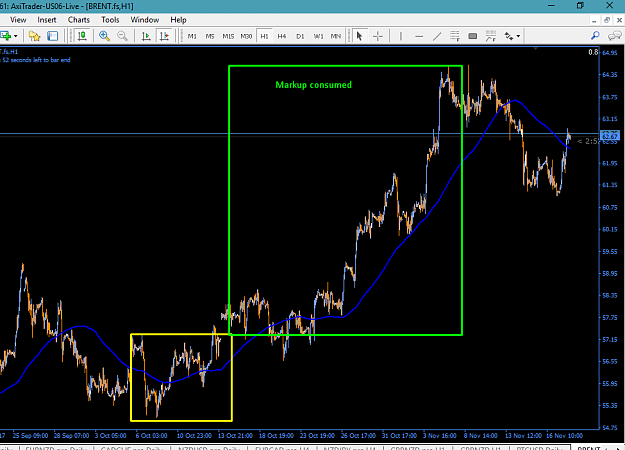Image resolution: width=625 pixels, height=450 pixels.
Task: Switch to H4 timeframe
Action: tap(282, 36)
